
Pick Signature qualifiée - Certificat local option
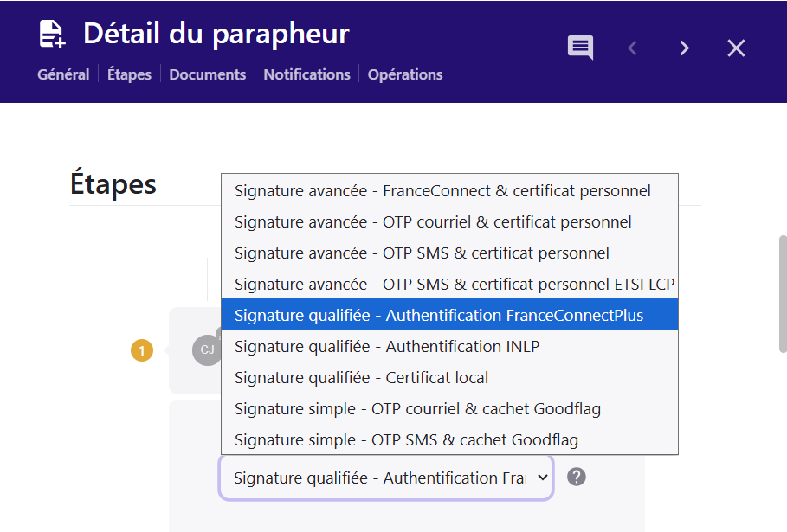coord(361,377)
